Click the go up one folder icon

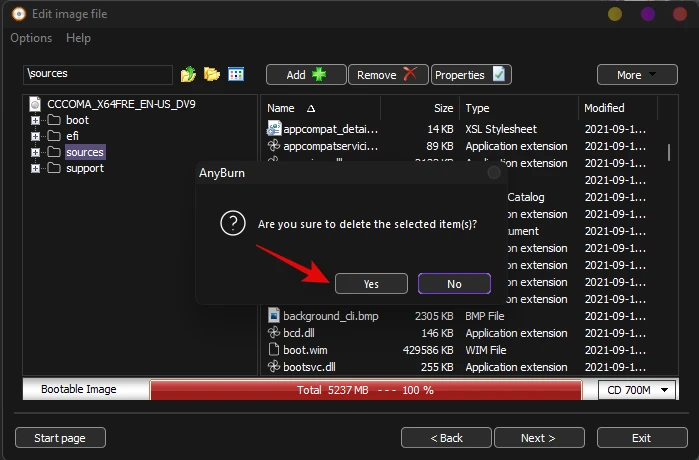[188, 74]
